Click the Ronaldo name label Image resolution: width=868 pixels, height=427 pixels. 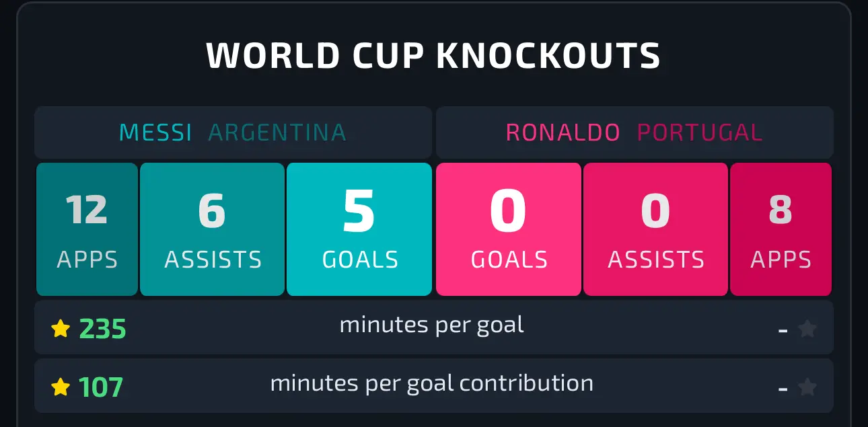563,132
